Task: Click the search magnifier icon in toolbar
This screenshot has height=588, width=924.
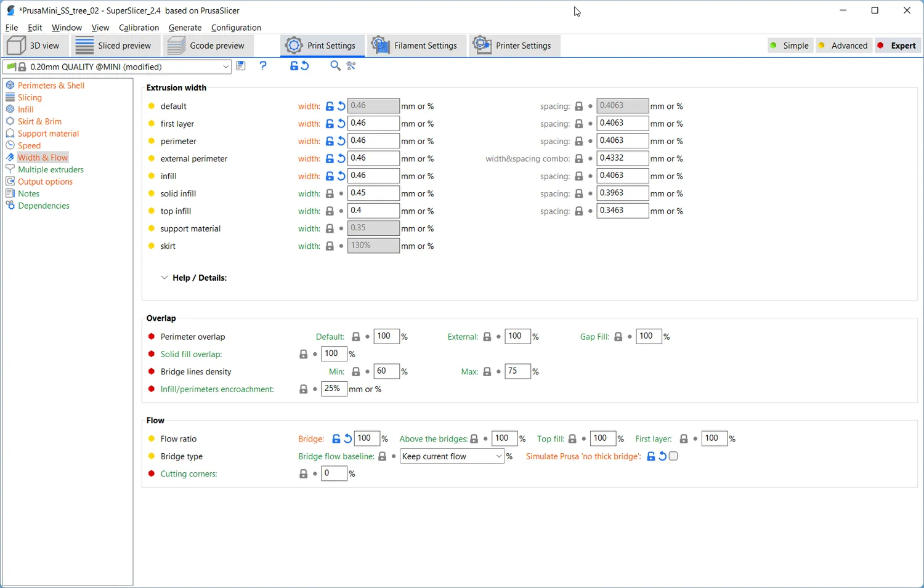Action: point(335,66)
